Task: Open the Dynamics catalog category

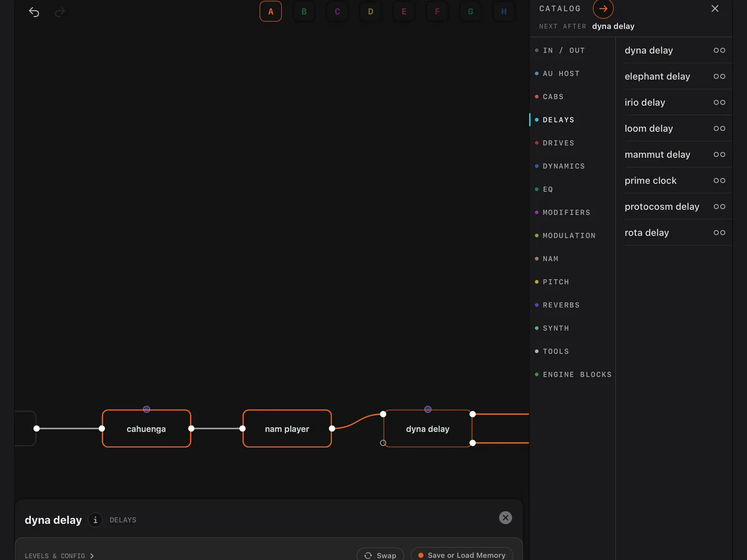Action: pyautogui.click(x=563, y=166)
